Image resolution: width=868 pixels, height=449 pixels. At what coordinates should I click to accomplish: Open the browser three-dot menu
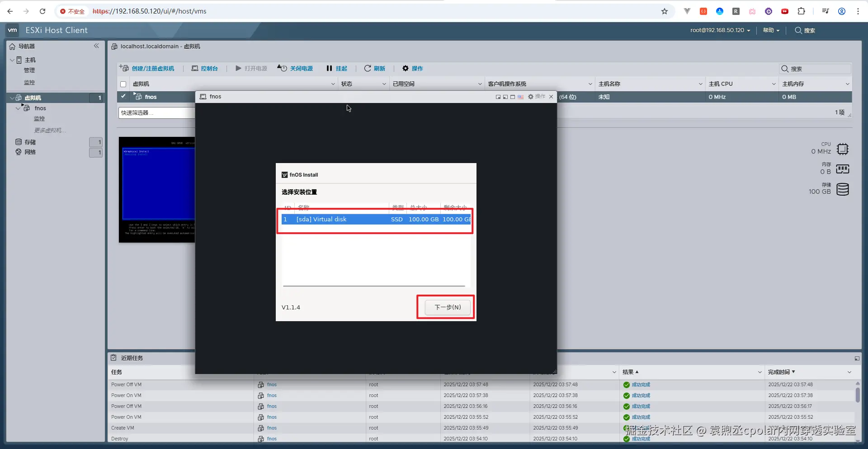pyautogui.click(x=858, y=11)
